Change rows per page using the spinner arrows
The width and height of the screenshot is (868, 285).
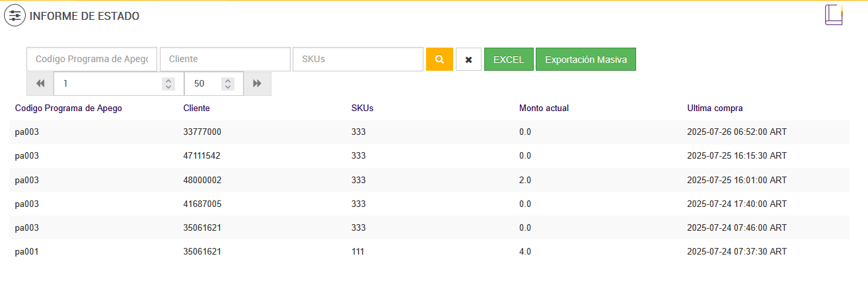[x=228, y=84]
